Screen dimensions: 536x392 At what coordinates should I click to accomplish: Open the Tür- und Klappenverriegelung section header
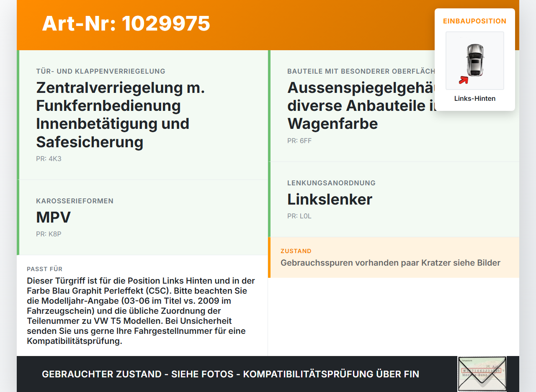point(100,71)
